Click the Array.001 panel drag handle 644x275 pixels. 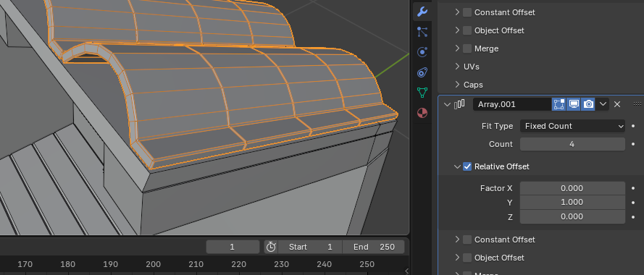point(637,104)
